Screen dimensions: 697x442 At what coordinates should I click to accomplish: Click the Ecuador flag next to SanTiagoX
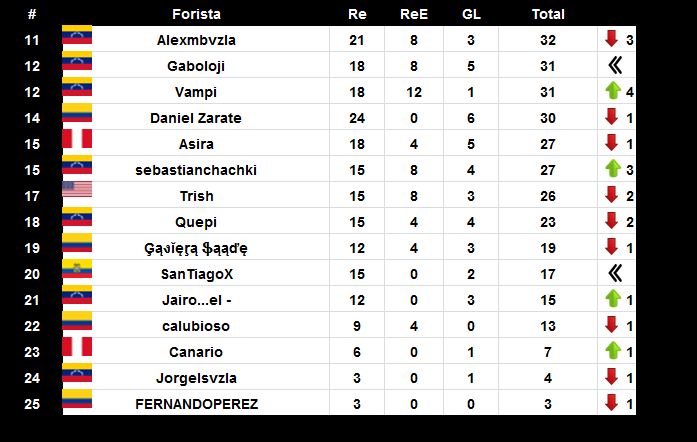pyautogui.click(x=77, y=269)
